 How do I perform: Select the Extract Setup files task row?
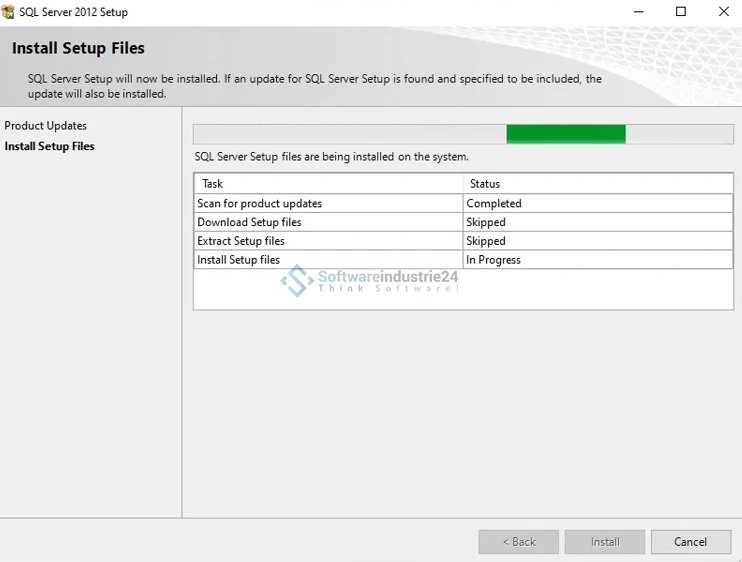[x=241, y=241]
